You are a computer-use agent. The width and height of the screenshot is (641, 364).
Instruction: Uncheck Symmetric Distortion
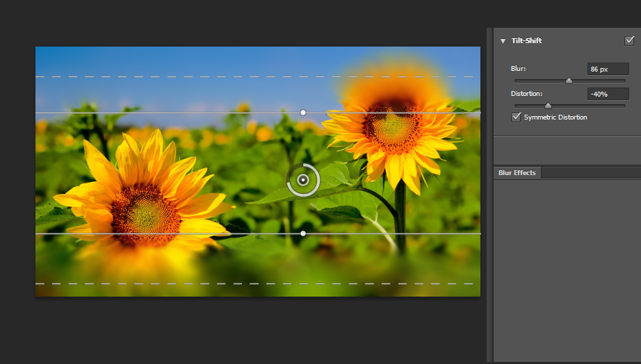click(x=516, y=117)
